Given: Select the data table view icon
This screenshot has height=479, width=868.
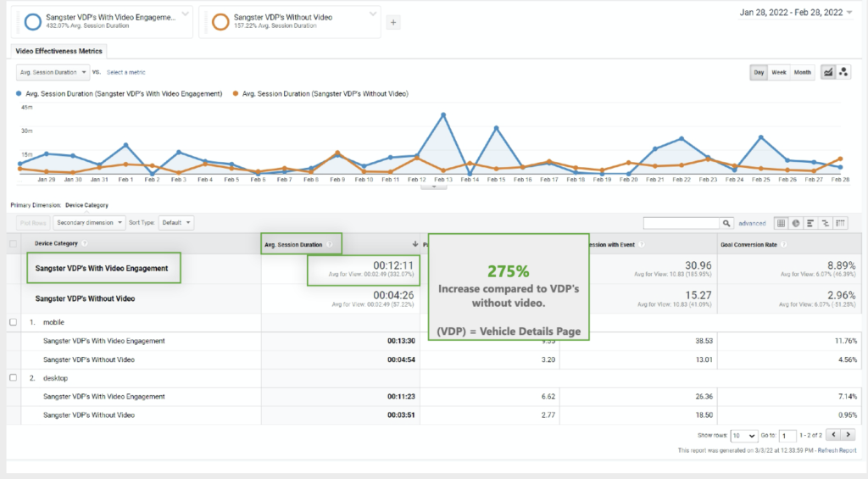Looking at the screenshot, I should (781, 223).
